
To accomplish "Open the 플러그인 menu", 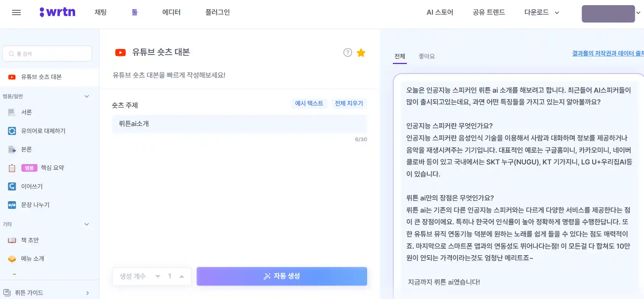I will (217, 12).
